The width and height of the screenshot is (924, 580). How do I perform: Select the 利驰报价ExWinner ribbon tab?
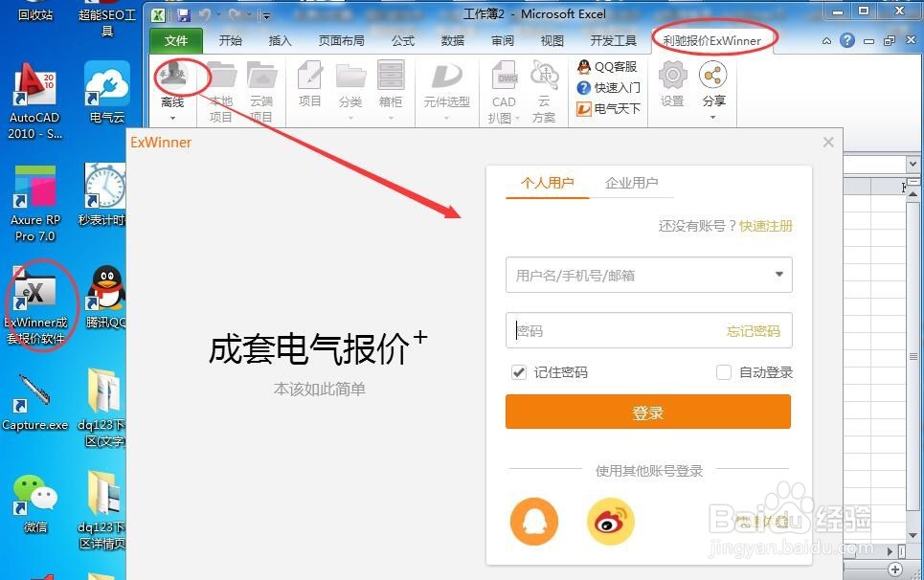(x=711, y=40)
